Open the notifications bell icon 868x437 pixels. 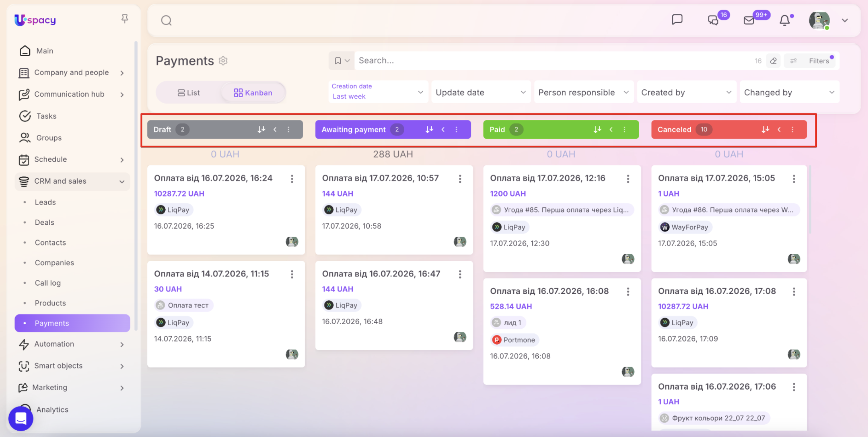point(784,20)
